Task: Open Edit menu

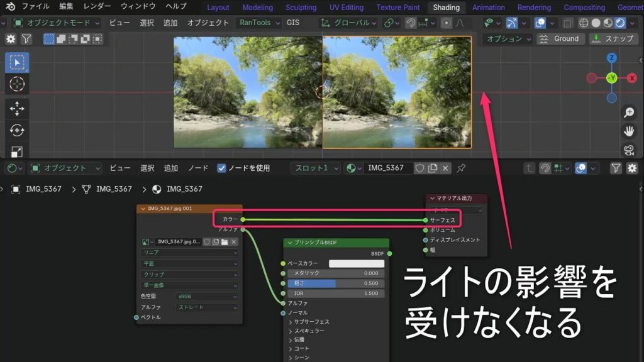Action: [x=66, y=6]
